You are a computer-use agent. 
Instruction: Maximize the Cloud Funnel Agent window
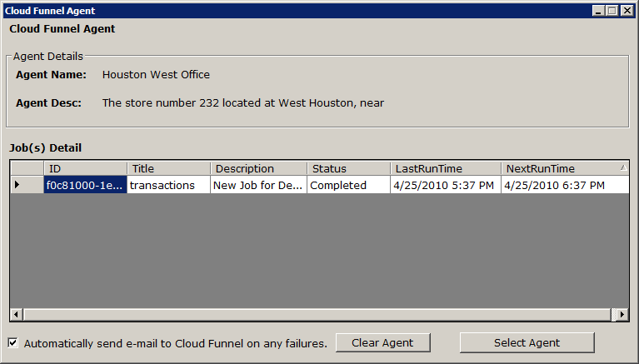612,11
